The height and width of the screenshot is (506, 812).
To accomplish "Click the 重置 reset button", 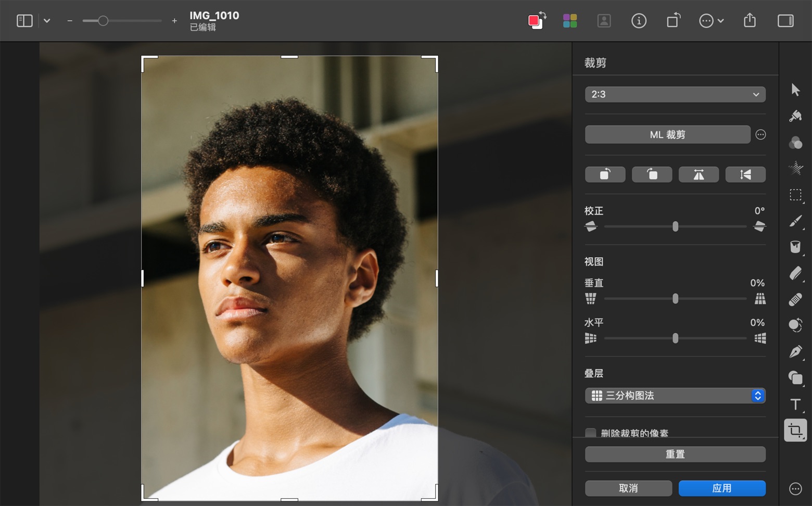I will [675, 454].
